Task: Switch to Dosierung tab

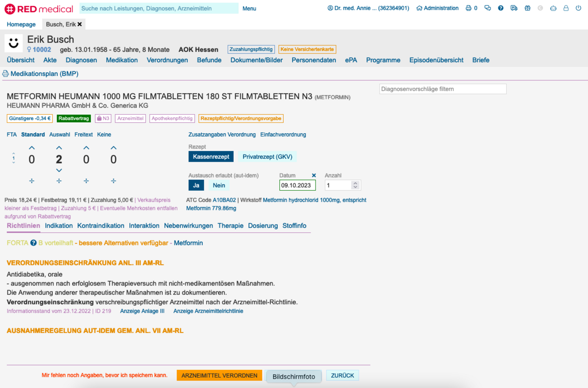Action: 263,226
